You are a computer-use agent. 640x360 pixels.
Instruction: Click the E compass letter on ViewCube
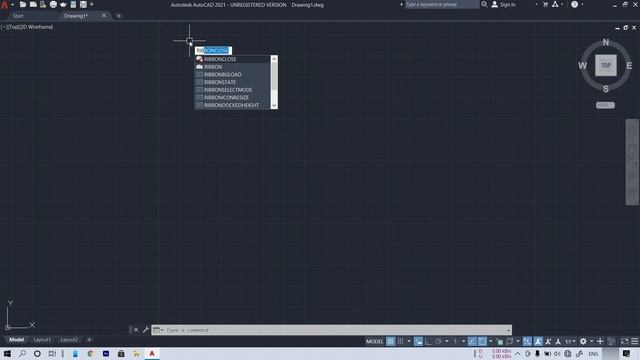click(x=629, y=66)
